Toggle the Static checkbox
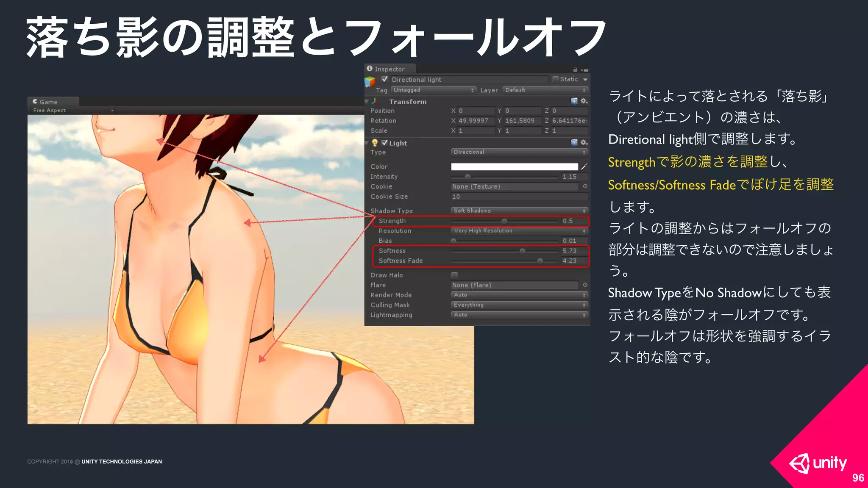The height and width of the screenshot is (488, 868). [x=555, y=79]
